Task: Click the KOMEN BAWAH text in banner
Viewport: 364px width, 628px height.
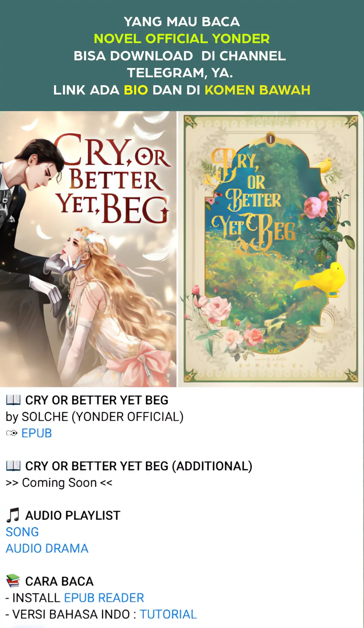Action: (257, 90)
